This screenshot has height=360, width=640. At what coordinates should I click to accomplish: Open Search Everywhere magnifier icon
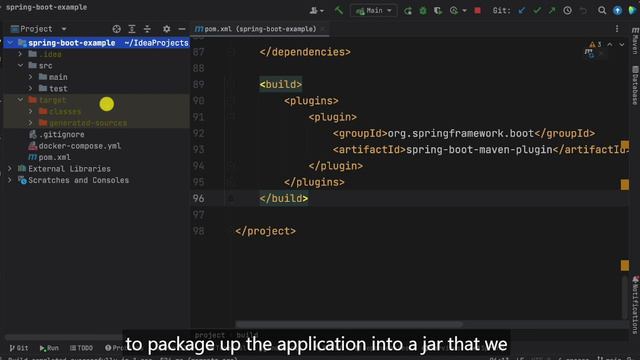(x=602, y=11)
